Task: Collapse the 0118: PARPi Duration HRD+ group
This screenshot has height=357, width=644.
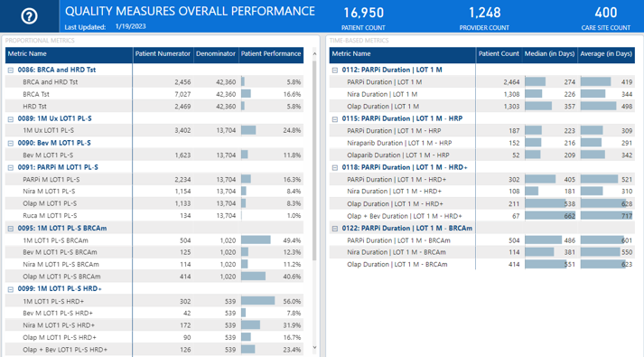Action: (x=335, y=167)
